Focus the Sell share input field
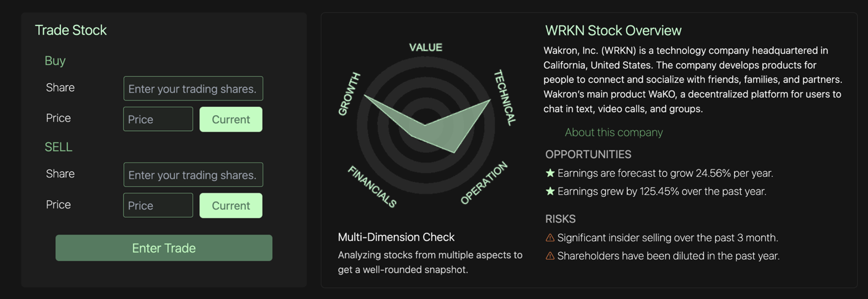This screenshot has width=868, height=299. pyautogui.click(x=193, y=175)
